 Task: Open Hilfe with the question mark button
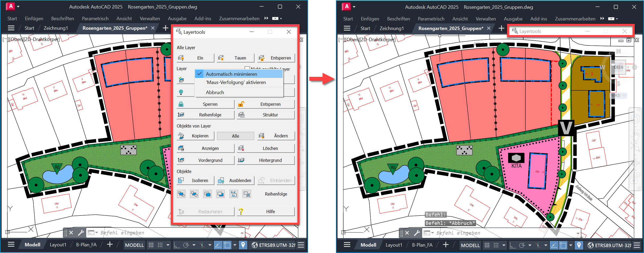click(266, 212)
